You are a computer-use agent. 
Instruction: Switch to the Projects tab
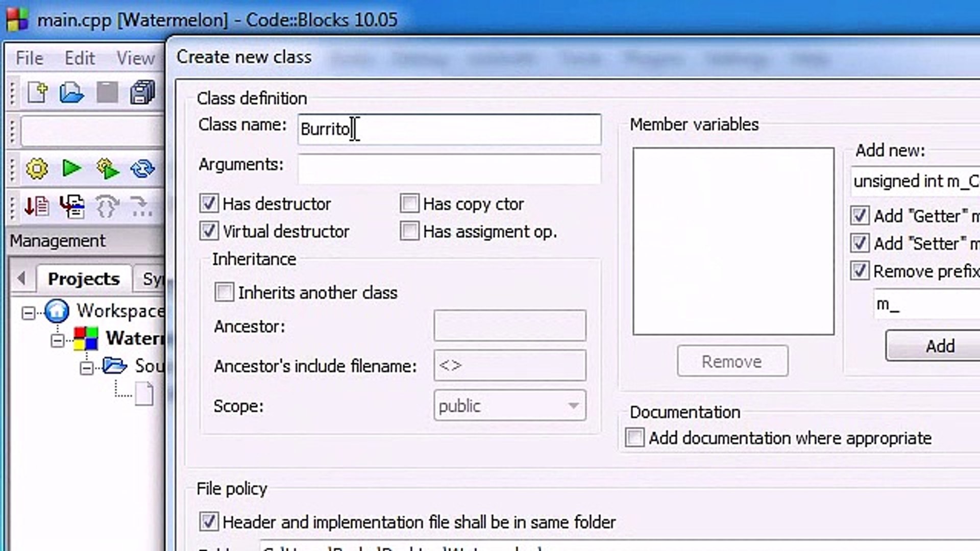click(83, 279)
